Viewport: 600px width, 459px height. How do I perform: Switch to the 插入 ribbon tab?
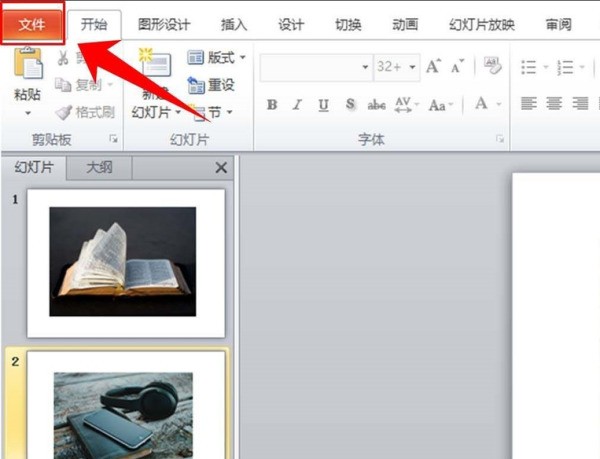click(x=233, y=23)
